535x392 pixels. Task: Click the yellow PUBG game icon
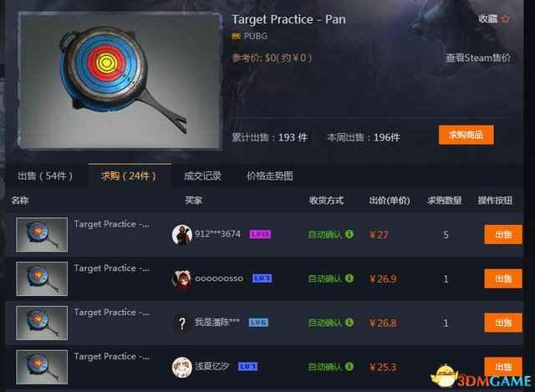point(236,36)
